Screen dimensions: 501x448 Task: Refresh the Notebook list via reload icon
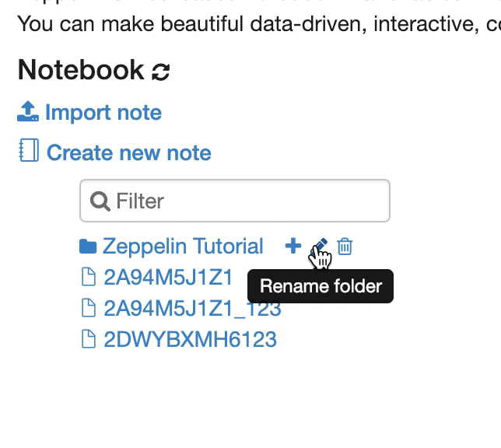pos(160,72)
